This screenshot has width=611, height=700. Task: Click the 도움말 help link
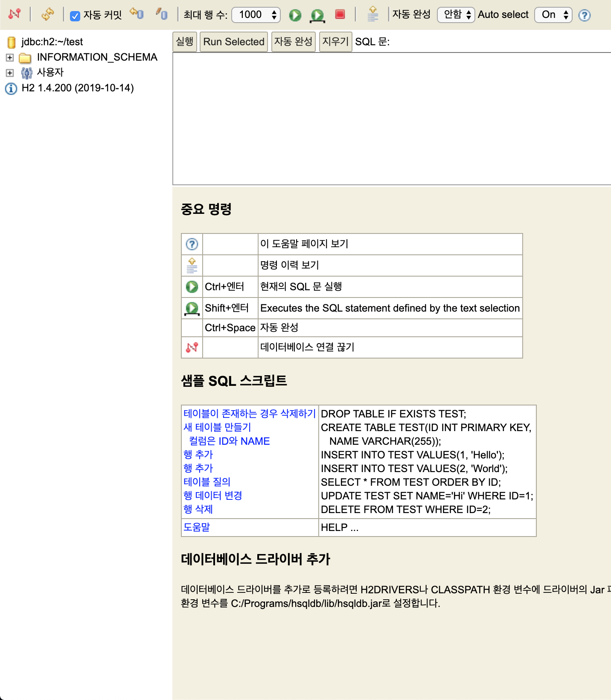point(197,527)
